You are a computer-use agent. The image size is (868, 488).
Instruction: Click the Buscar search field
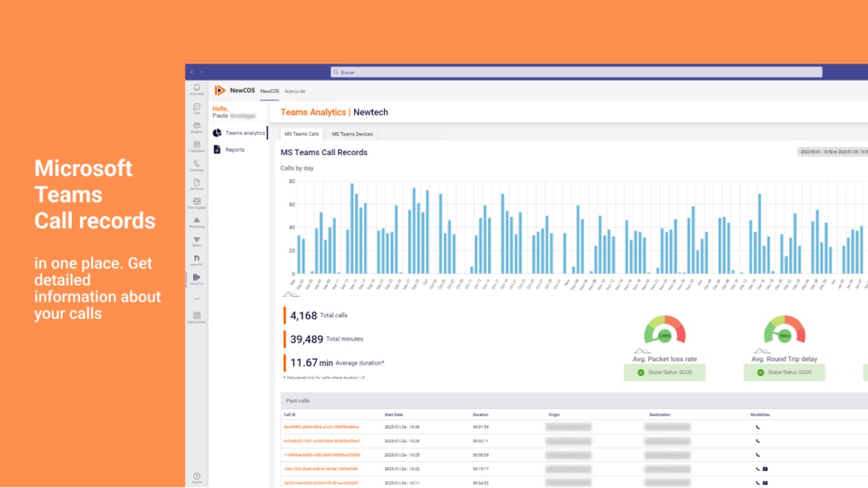(x=576, y=72)
